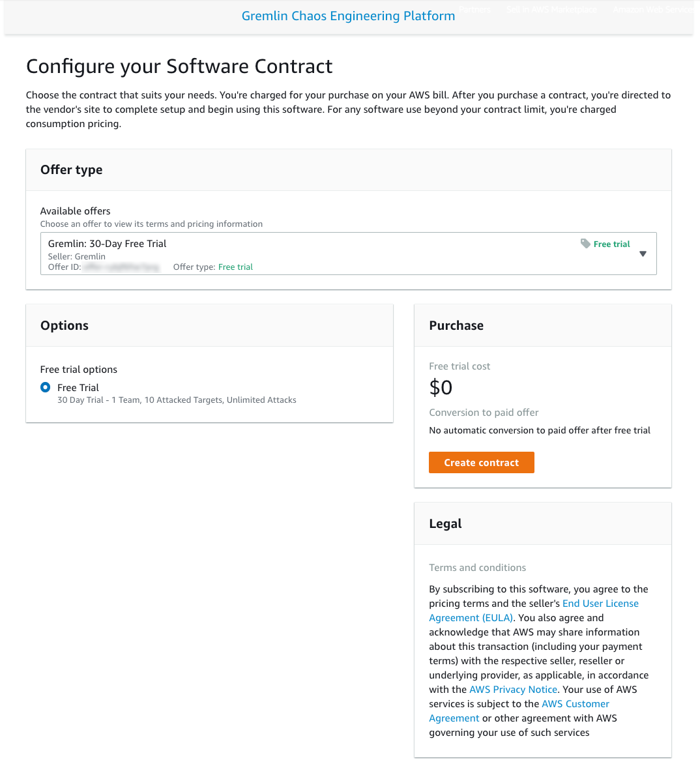Select the Free Trial radio button
The width and height of the screenshot is (700, 760).
coord(46,387)
